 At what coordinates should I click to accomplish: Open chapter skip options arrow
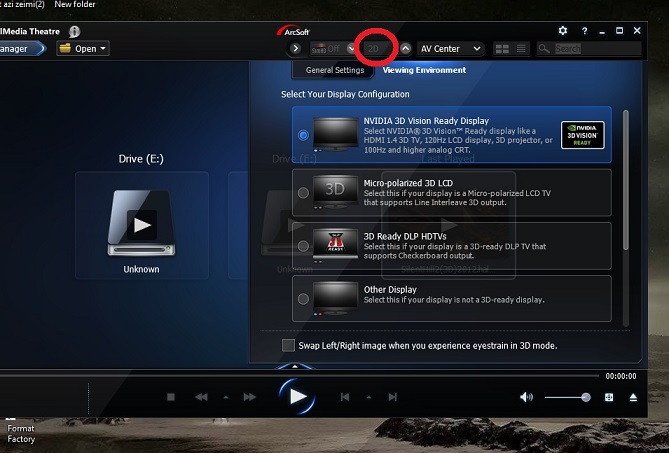click(369, 398)
